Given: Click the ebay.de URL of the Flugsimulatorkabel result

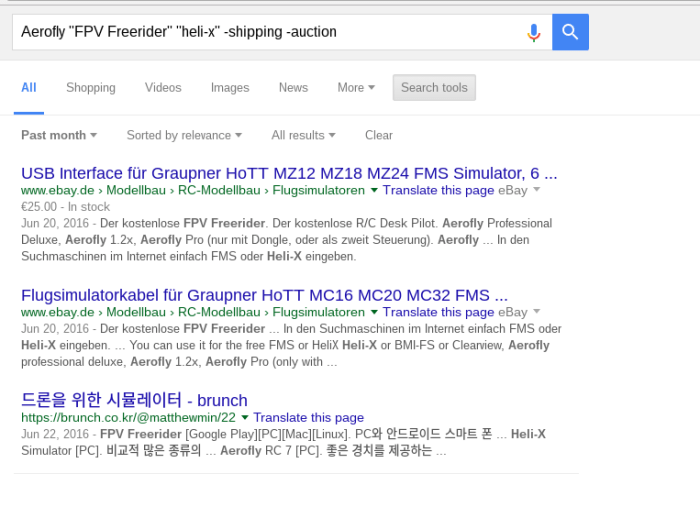Looking at the screenshot, I should (x=193, y=312).
